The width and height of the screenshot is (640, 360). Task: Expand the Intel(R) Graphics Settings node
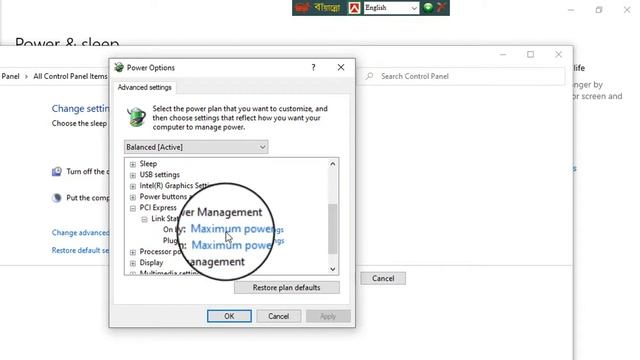133,186
